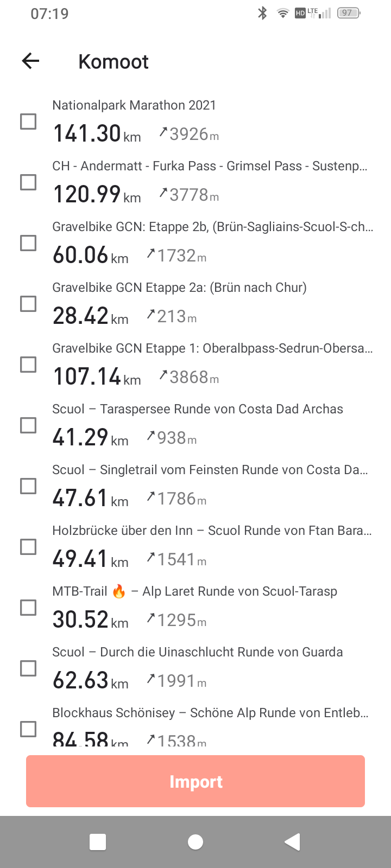
Task: Tick checkbox for Gravelbike GCN Etappe 2a
Action: click(28, 303)
